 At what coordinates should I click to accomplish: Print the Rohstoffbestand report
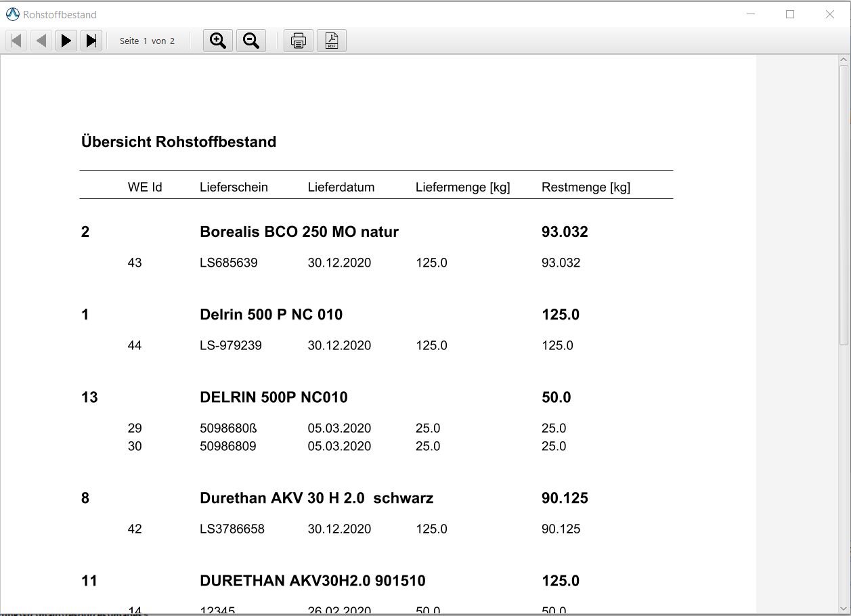[299, 41]
